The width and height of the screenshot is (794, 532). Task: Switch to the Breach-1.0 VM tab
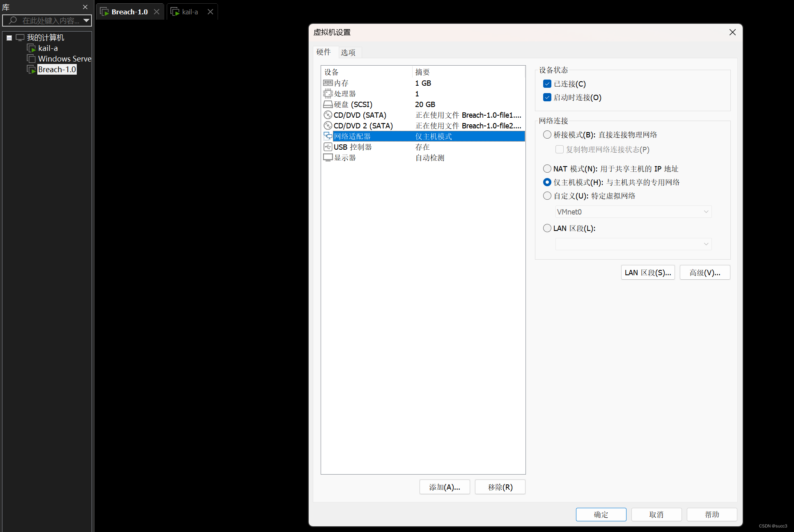pyautogui.click(x=130, y=12)
